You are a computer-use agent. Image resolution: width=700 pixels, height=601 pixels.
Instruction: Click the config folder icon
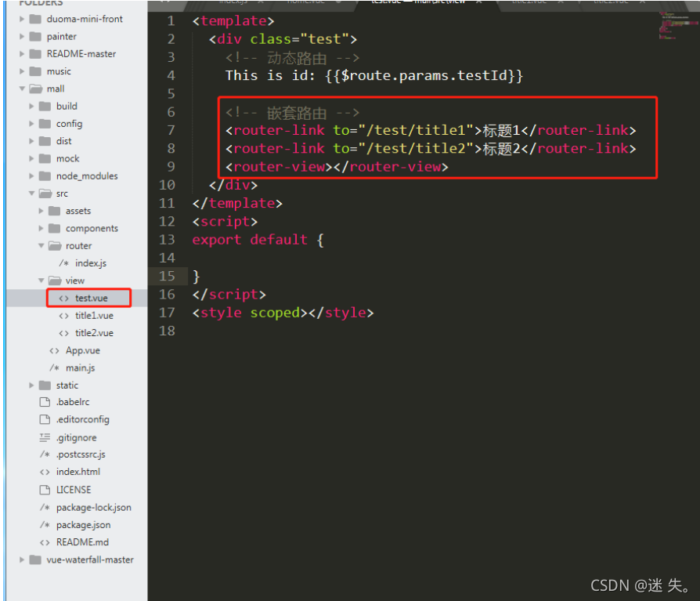45,124
